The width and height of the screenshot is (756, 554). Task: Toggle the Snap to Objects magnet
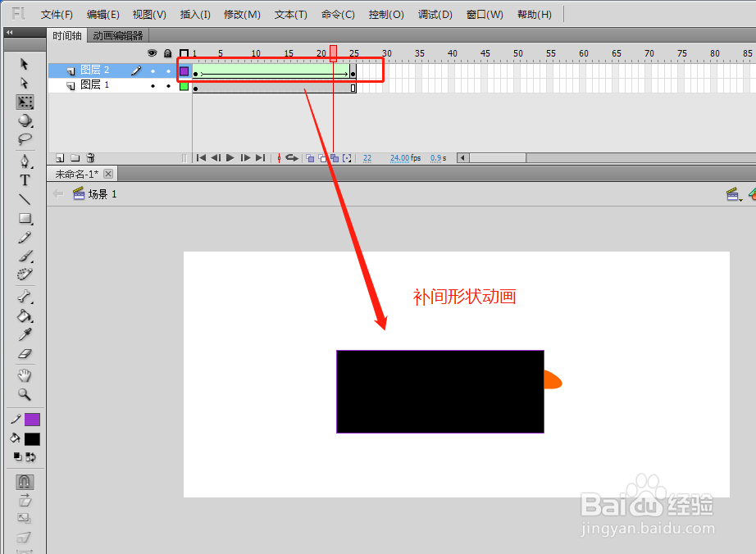(25, 482)
